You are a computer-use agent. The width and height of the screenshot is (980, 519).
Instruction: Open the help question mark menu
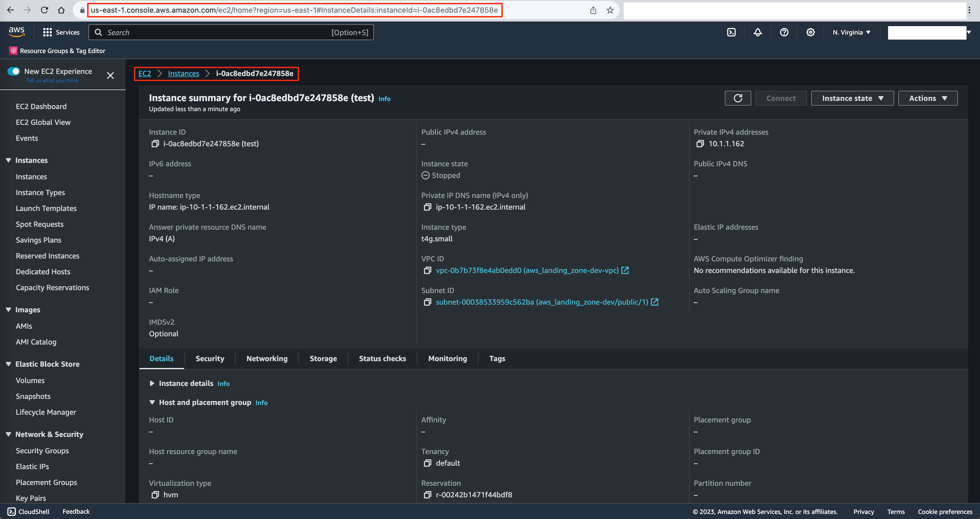pyautogui.click(x=784, y=32)
